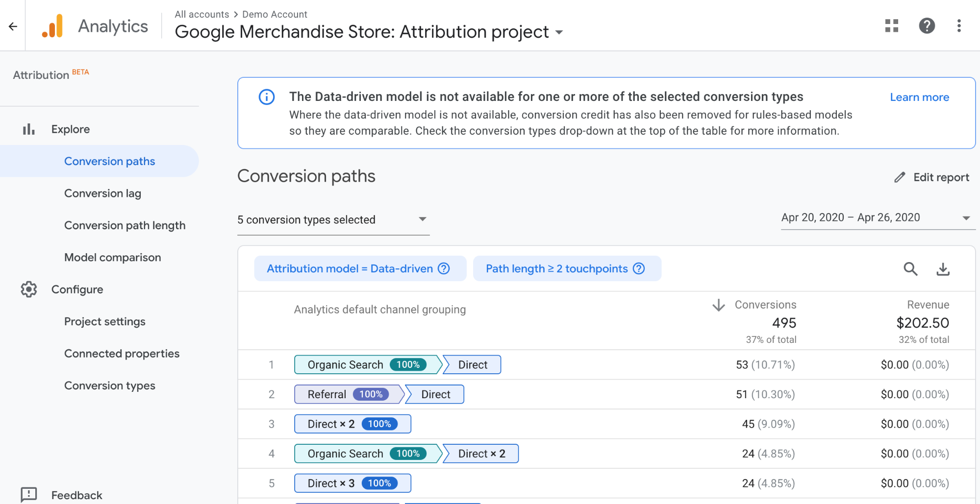Click the Feedback link
Image resolution: width=980 pixels, height=504 pixels.
pyautogui.click(x=76, y=495)
